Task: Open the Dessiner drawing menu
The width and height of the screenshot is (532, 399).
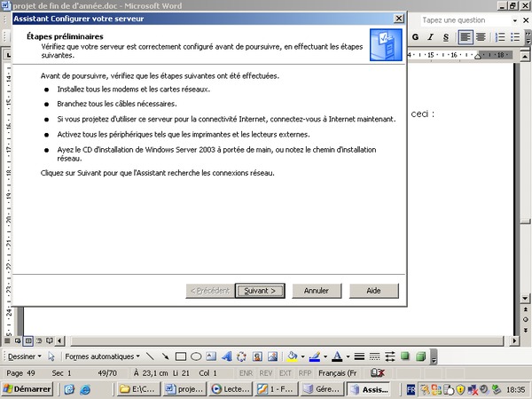Action: [x=25, y=356]
